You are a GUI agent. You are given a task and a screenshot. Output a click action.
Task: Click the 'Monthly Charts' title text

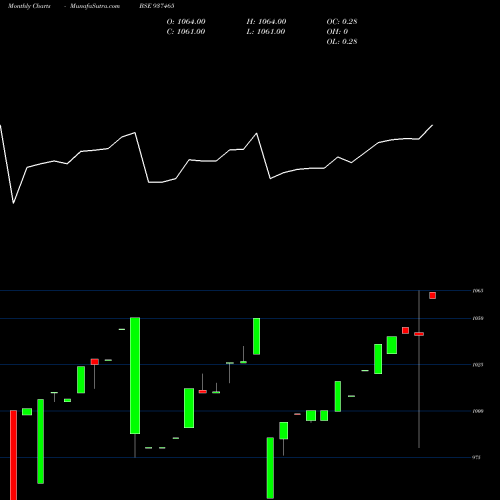[x=29, y=6]
